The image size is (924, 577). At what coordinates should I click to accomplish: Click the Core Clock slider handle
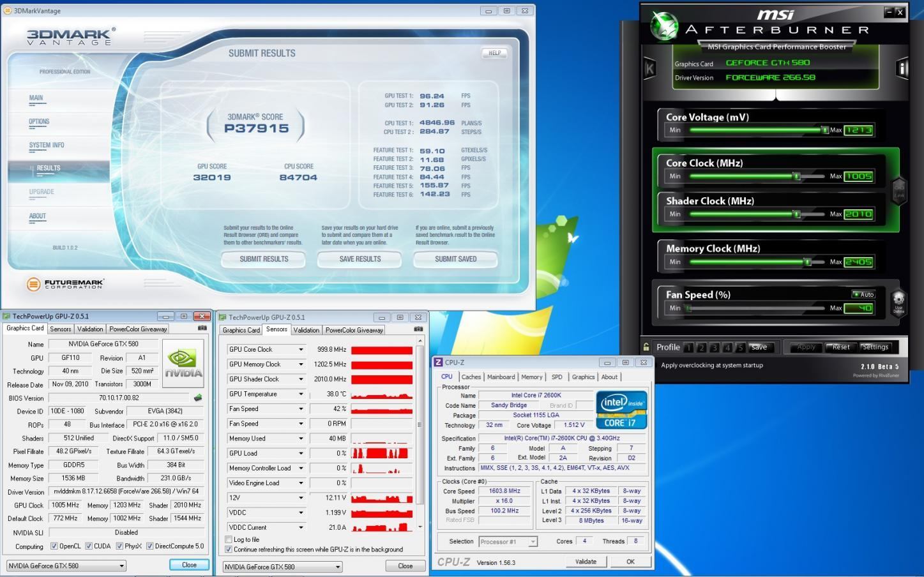click(796, 176)
